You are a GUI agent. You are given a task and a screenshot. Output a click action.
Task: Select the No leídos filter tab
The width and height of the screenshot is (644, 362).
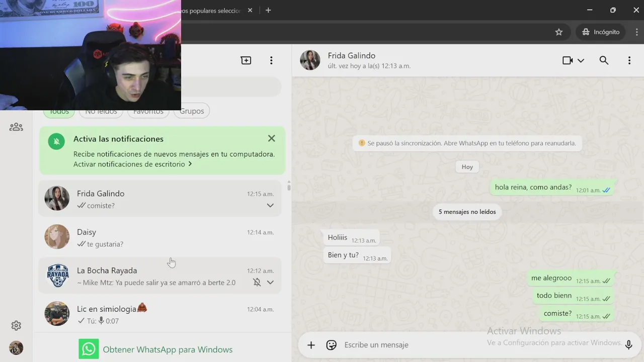coord(101,111)
